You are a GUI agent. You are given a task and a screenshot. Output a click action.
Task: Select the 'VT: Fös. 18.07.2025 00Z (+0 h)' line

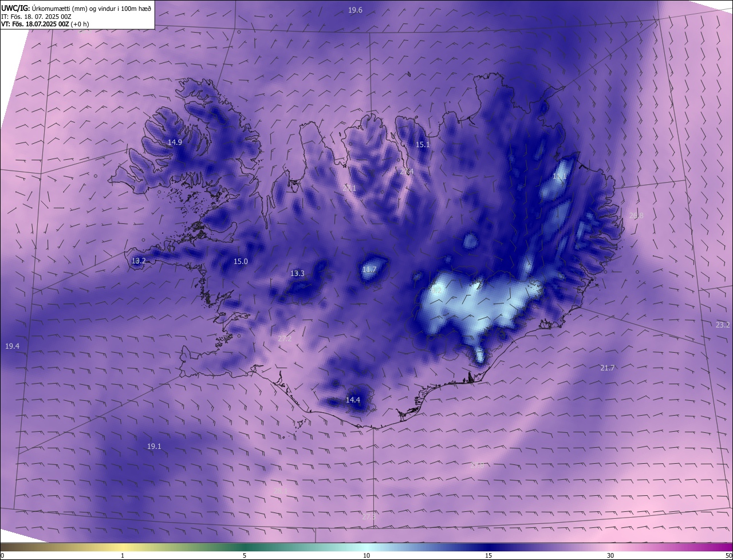pos(44,24)
